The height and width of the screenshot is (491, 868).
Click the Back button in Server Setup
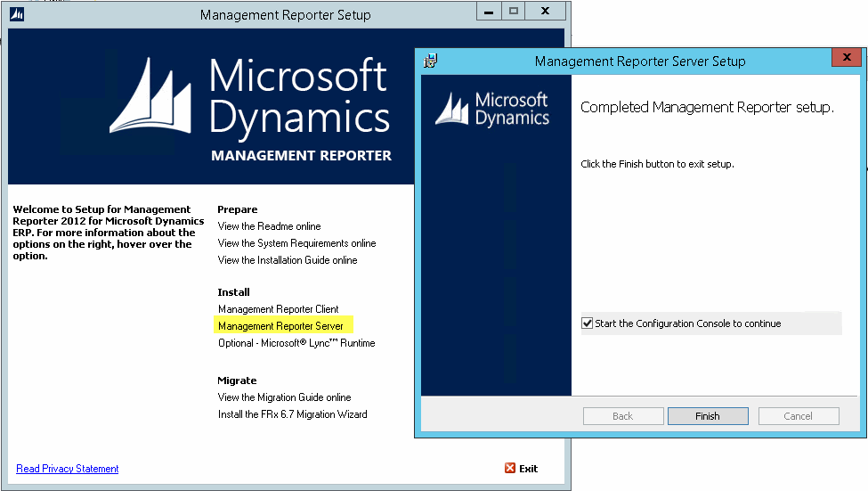coord(623,416)
